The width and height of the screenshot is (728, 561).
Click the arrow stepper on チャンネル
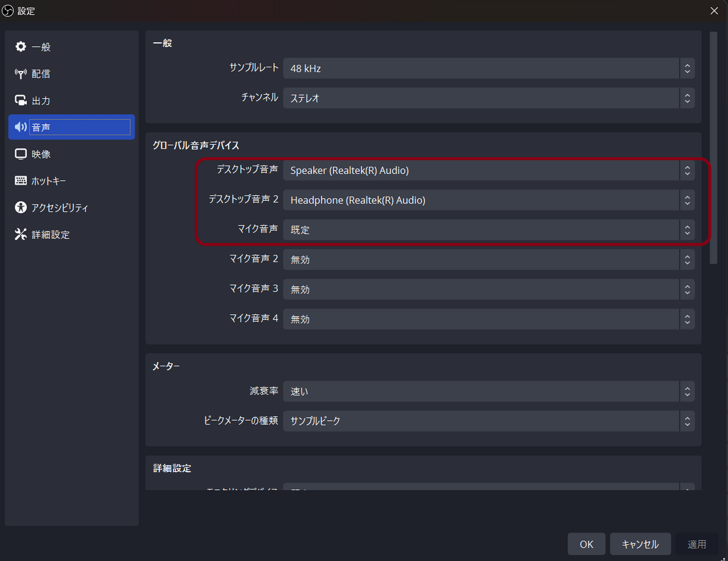[x=687, y=98]
